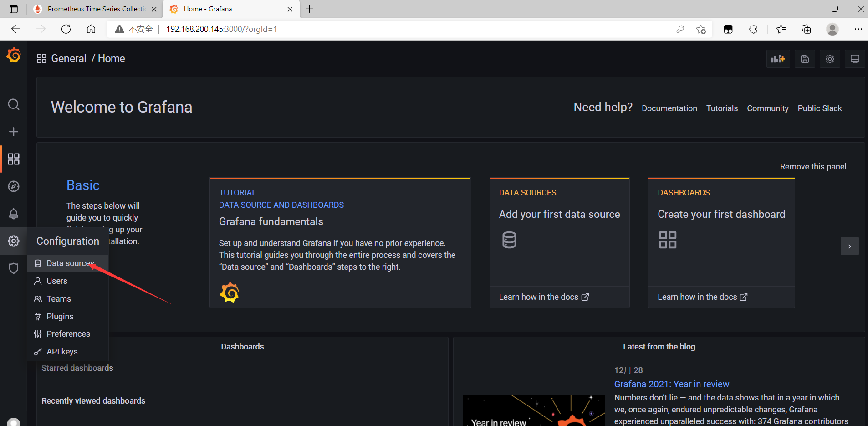Click the Configuration gear sidebar icon
Screen dimensions: 868x426
pos(14,241)
